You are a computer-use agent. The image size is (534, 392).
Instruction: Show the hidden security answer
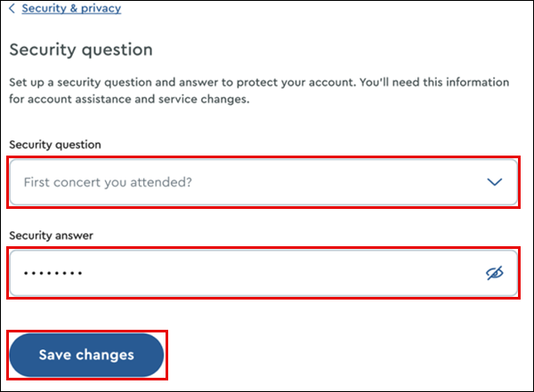pyautogui.click(x=495, y=273)
